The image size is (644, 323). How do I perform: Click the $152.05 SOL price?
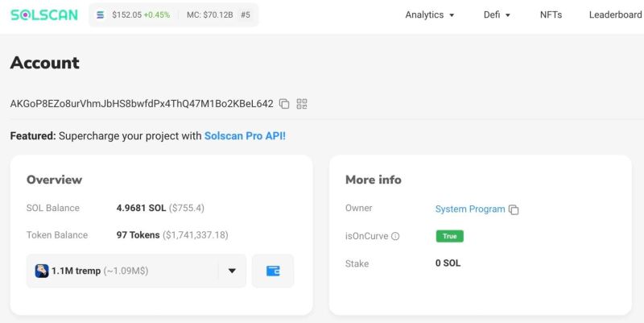(126, 14)
